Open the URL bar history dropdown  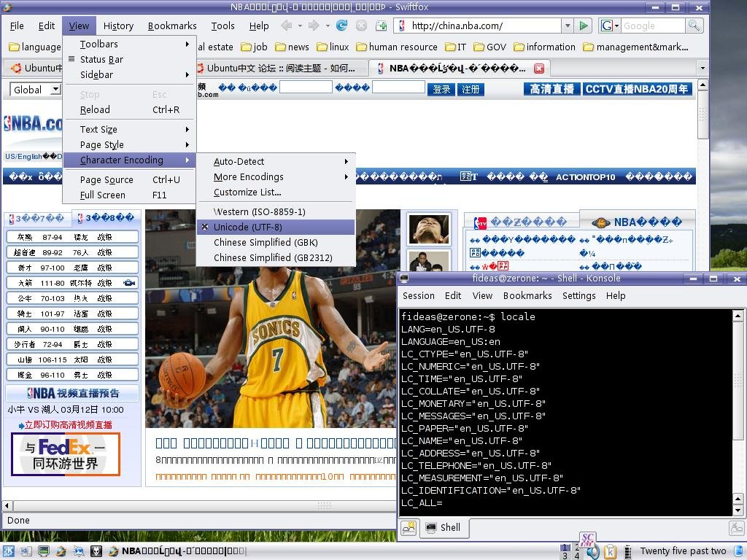pos(567,26)
